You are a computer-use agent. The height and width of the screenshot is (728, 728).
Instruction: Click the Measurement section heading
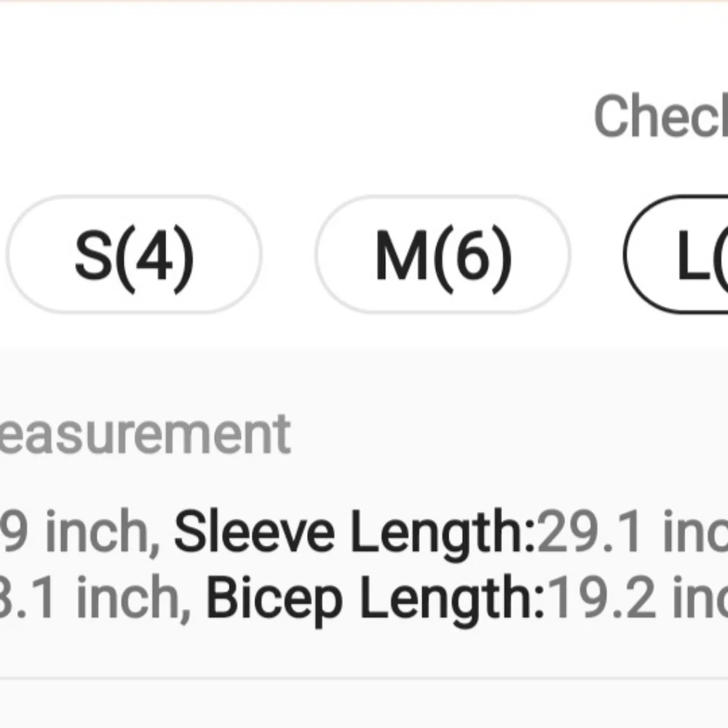pos(144,435)
